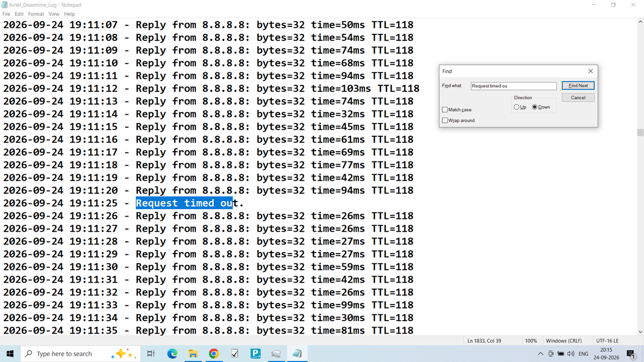Viewport: 644px width, 362px height.
Task: Click "UTF-16 LE" encoding in status bar
Action: pos(607,341)
